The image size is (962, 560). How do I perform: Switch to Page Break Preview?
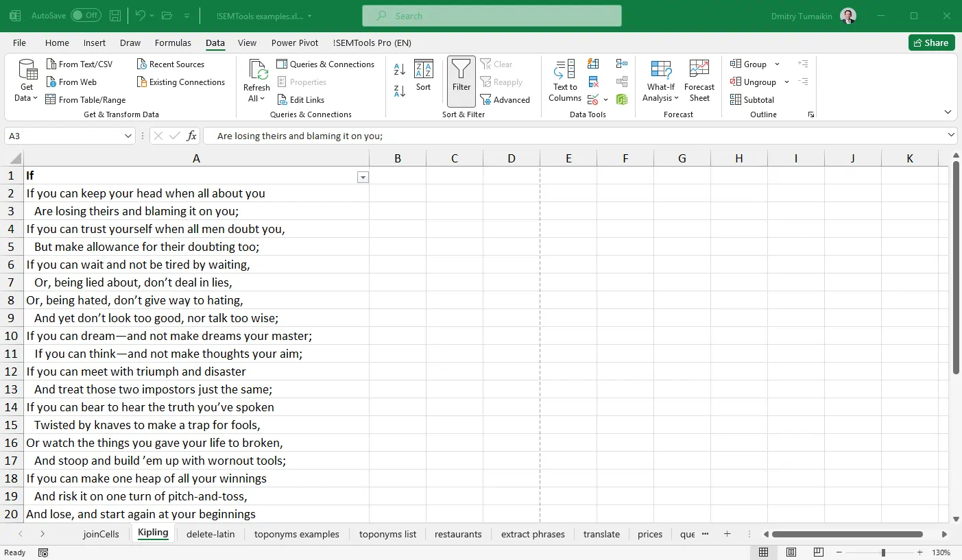click(x=818, y=552)
